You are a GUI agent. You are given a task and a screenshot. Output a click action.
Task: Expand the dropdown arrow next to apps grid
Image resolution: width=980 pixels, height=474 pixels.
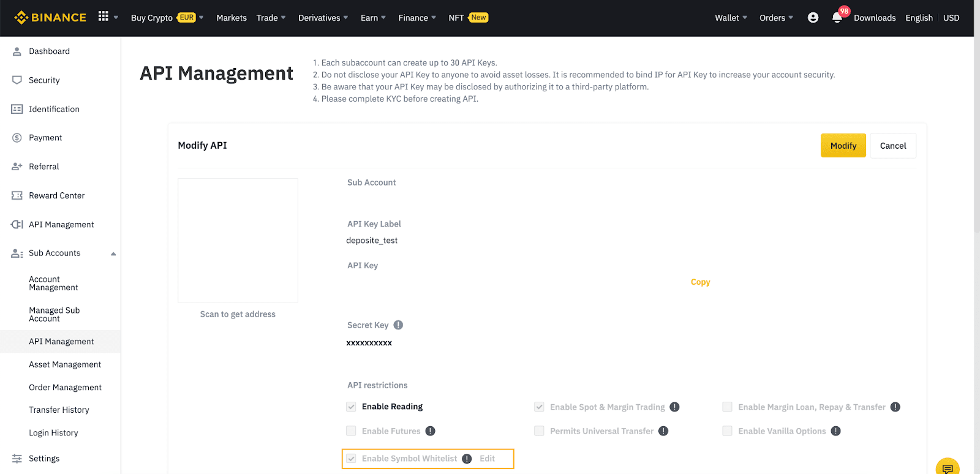click(116, 18)
